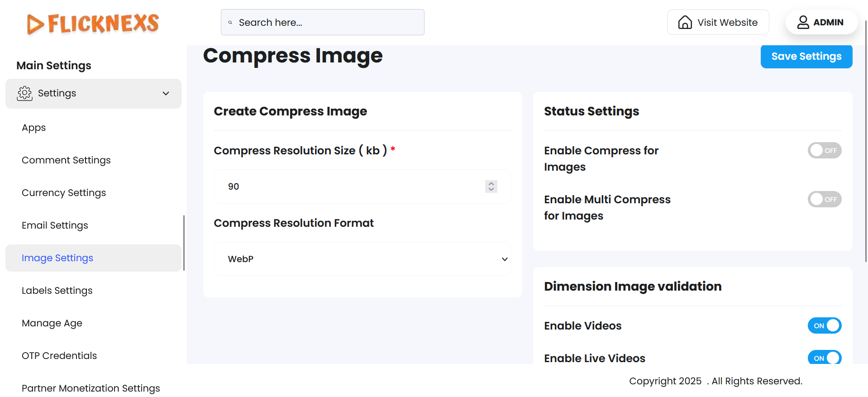Toggle Enable Multi Compress for Images switch

coord(824,200)
